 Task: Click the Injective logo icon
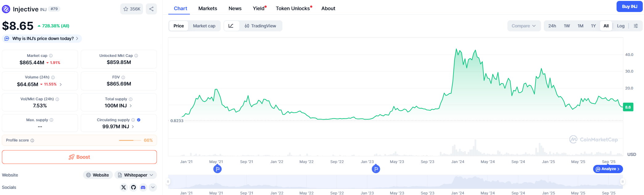point(6,9)
